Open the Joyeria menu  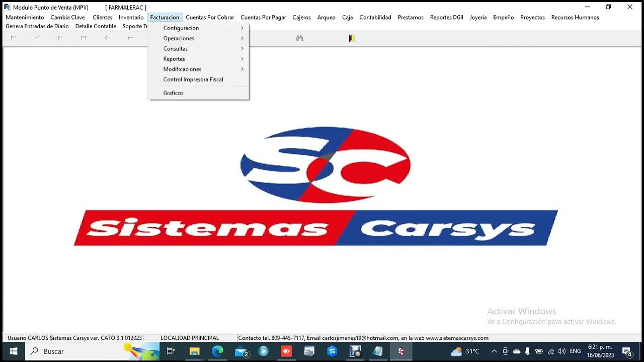(x=478, y=17)
